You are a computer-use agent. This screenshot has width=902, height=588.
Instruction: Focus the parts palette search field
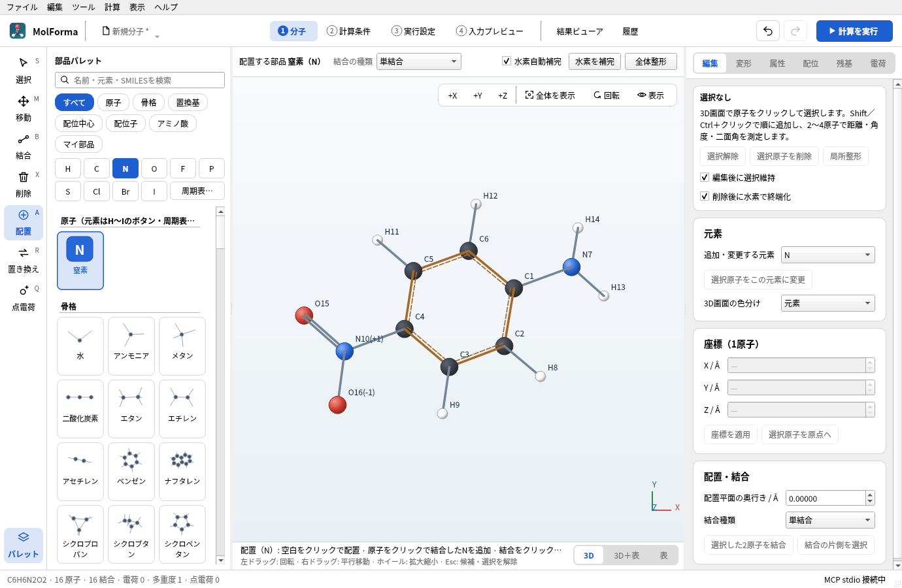[140, 80]
